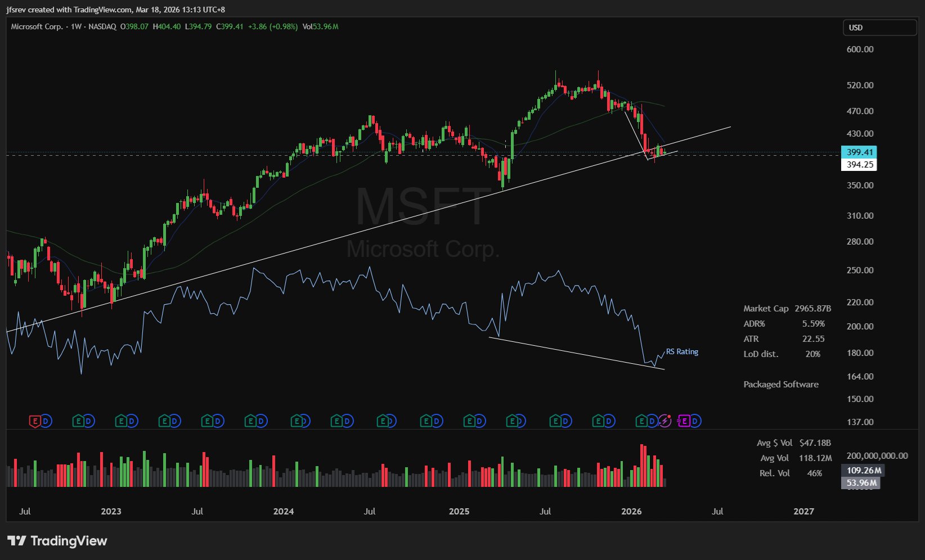The image size is (925, 560).
Task: Open the April 2024 earnings E marker
Action: pyautogui.click(x=336, y=421)
